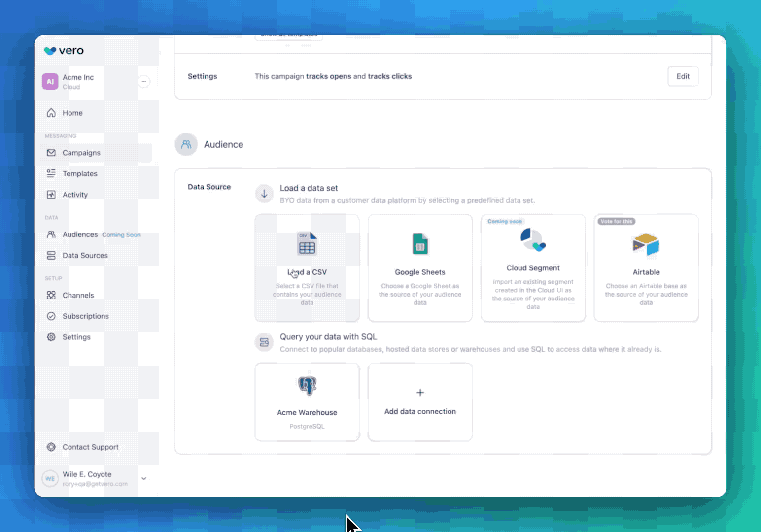Click the Edit button for campaign settings
Viewport: 761px width, 532px height.
click(683, 76)
